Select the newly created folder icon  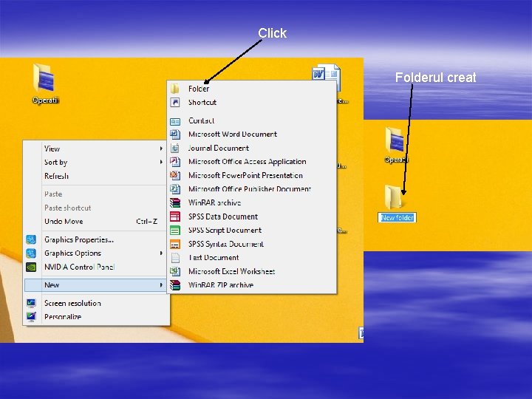click(394, 197)
